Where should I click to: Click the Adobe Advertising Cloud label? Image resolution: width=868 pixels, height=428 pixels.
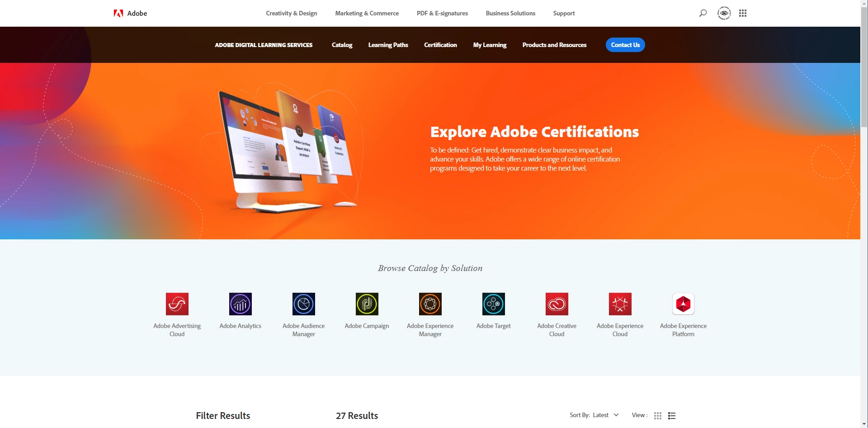pyautogui.click(x=177, y=330)
